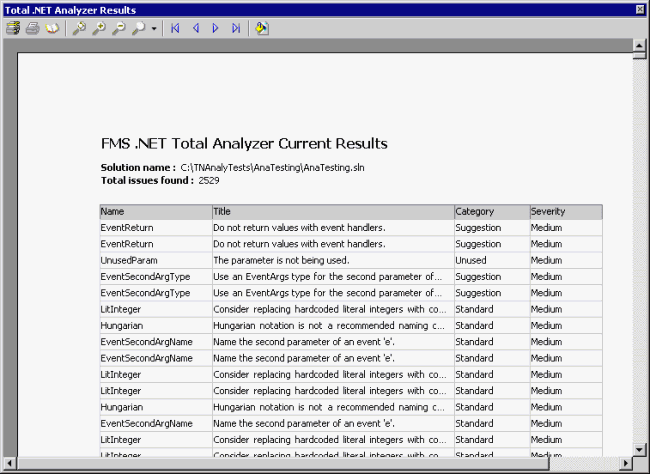The height and width of the screenshot is (474, 650).
Task: Open the print setup dialog icon
Action: [13, 28]
